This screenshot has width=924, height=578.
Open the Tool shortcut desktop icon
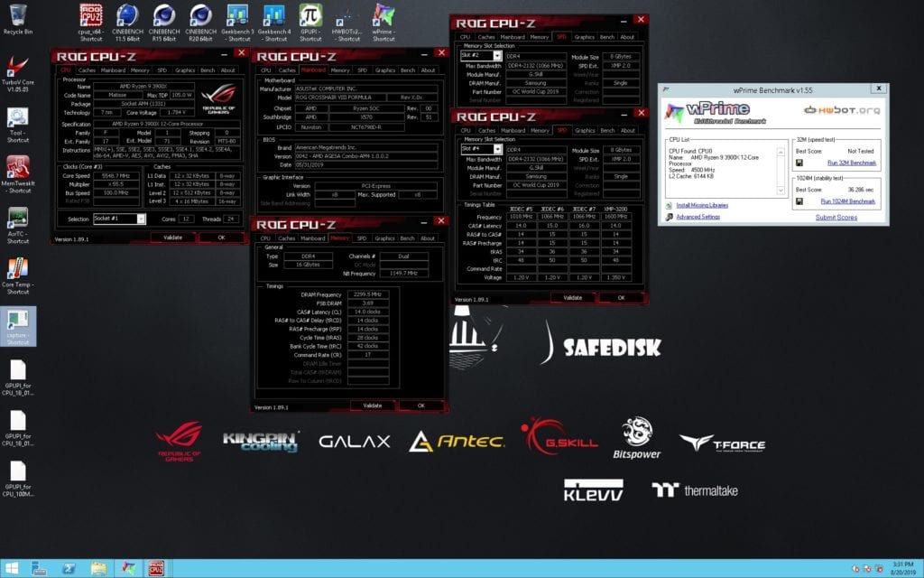[x=18, y=125]
